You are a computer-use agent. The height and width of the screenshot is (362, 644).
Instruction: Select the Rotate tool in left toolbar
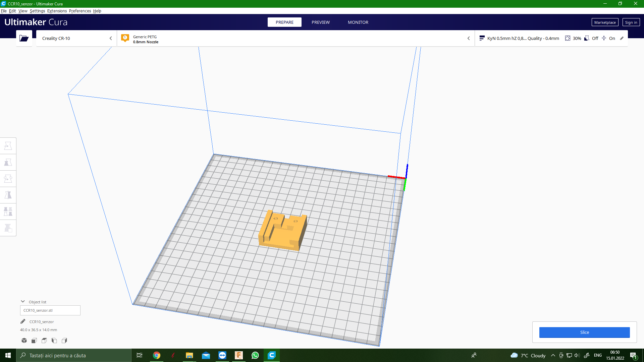coord(8,179)
